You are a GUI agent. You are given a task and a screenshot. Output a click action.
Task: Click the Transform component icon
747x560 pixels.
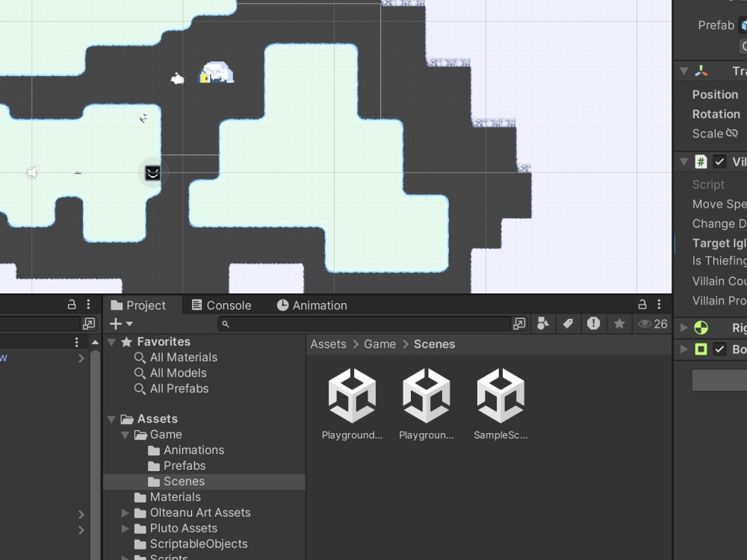coord(701,72)
